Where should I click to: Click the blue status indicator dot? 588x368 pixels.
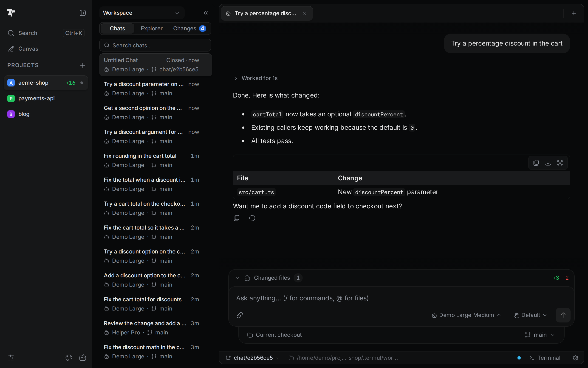point(519,358)
